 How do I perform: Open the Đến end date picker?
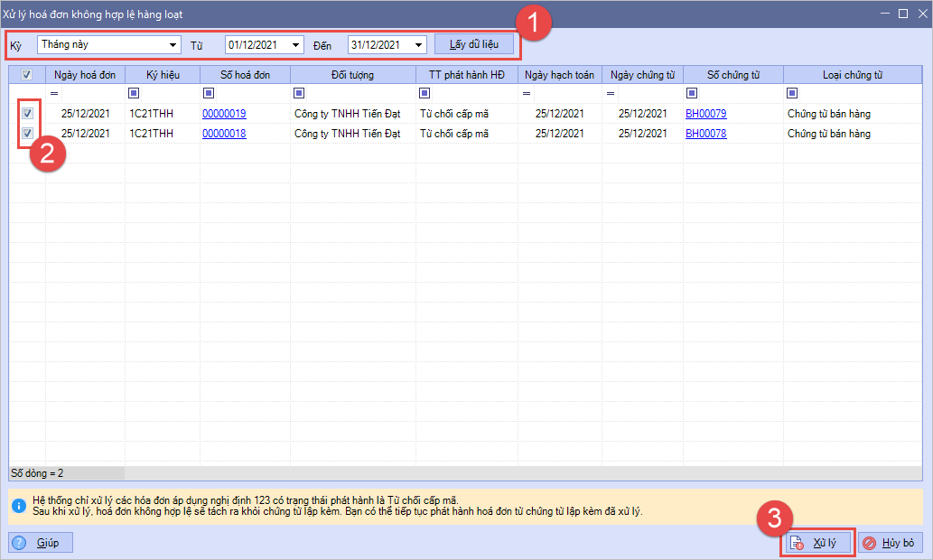pyautogui.click(x=419, y=45)
